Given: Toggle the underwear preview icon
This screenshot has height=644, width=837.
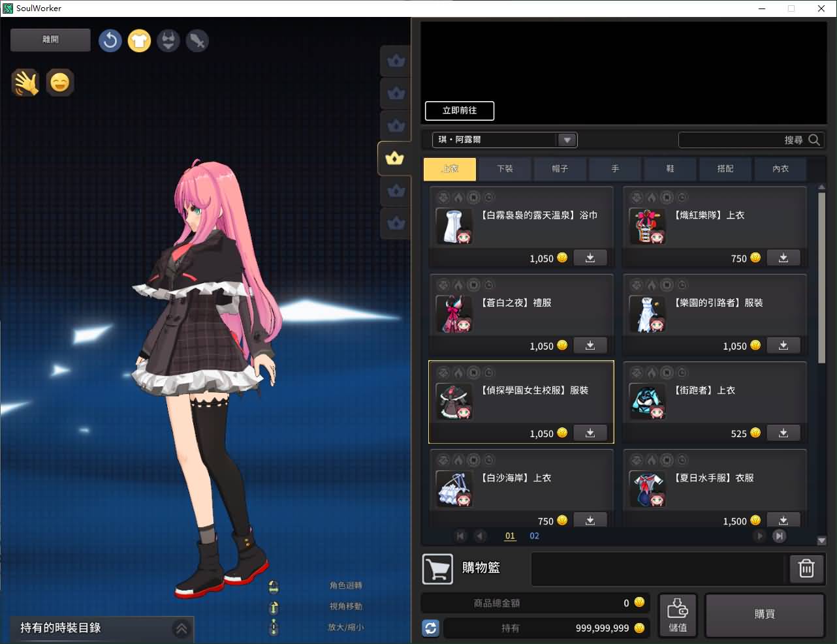Looking at the screenshot, I should coord(168,40).
